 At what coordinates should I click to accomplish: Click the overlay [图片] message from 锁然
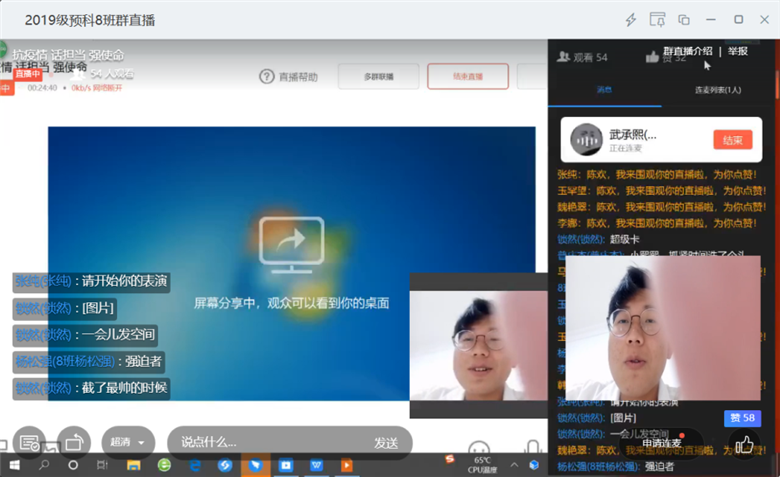[65, 308]
